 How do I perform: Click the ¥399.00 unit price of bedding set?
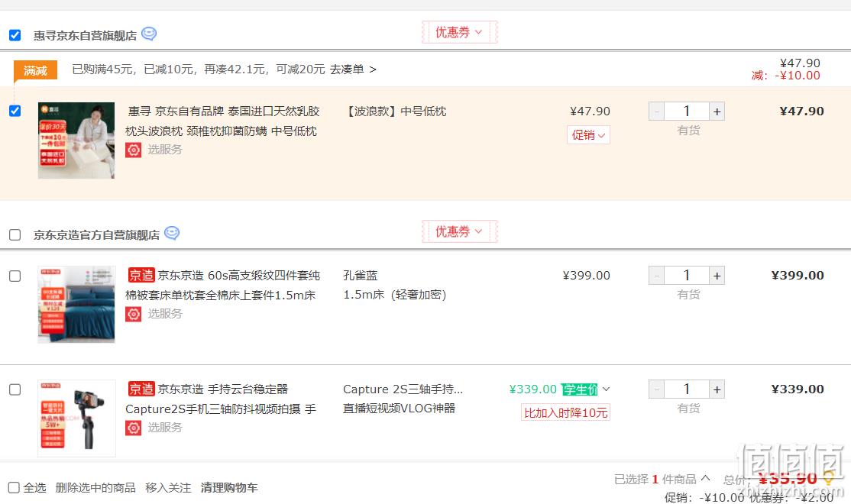(x=586, y=276)
